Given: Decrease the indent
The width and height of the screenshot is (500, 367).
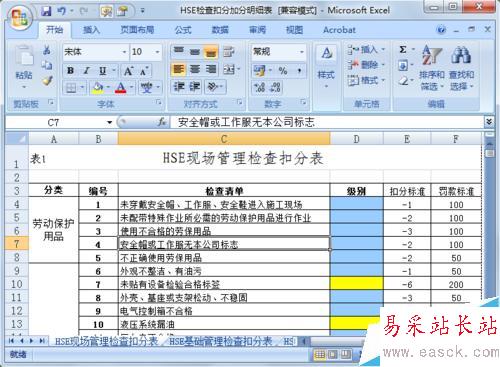Looking at the screenshot, I should [179, 87].
